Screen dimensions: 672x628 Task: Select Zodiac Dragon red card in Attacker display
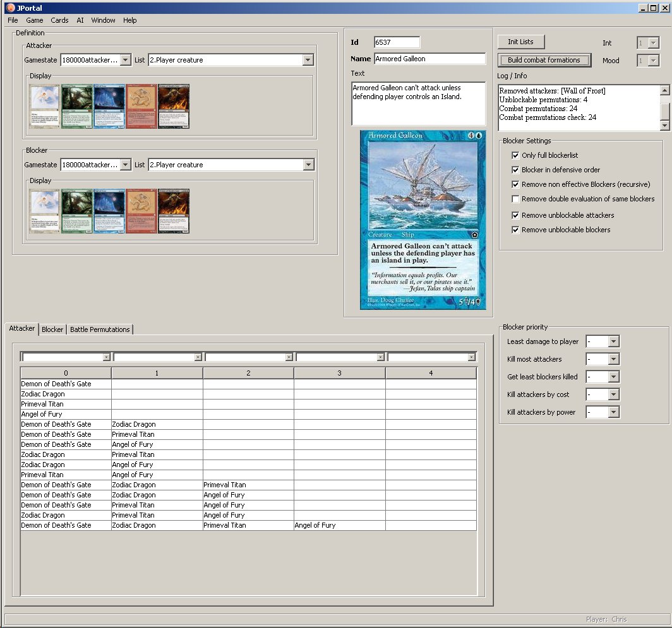[x=141, y=106]
